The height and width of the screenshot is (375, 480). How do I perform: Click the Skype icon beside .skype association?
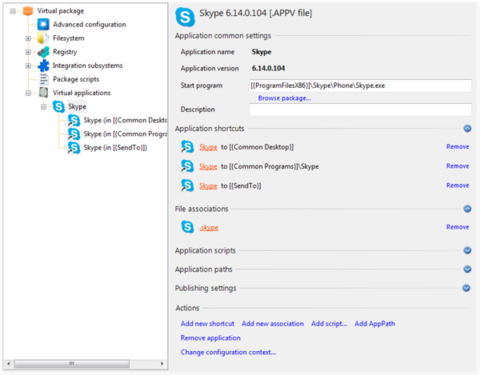(x=187, y=227)
